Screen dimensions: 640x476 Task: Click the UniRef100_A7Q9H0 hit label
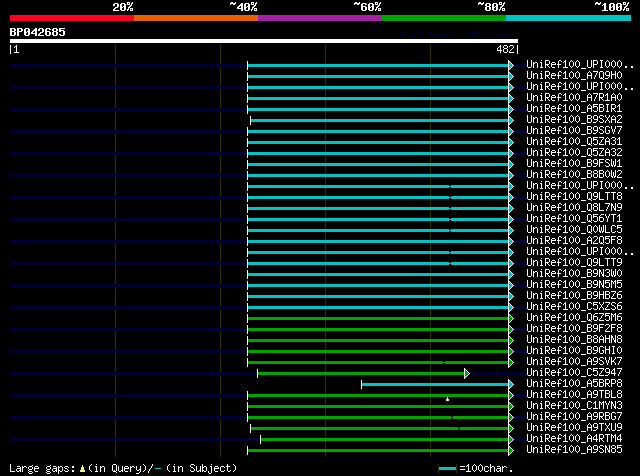click(x=574, y=76)
